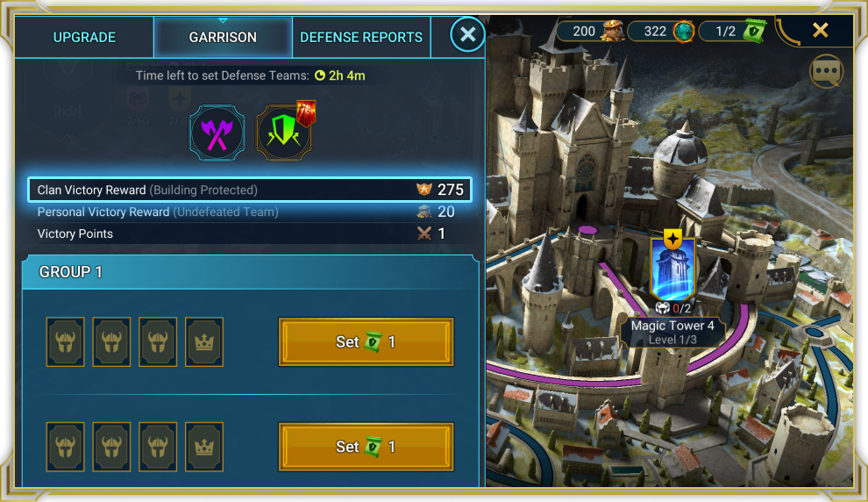Image resolution: width=868 pixels, height=502 pixels.
Task: Switch to the Upgrade tab
Action: point(84,37)
